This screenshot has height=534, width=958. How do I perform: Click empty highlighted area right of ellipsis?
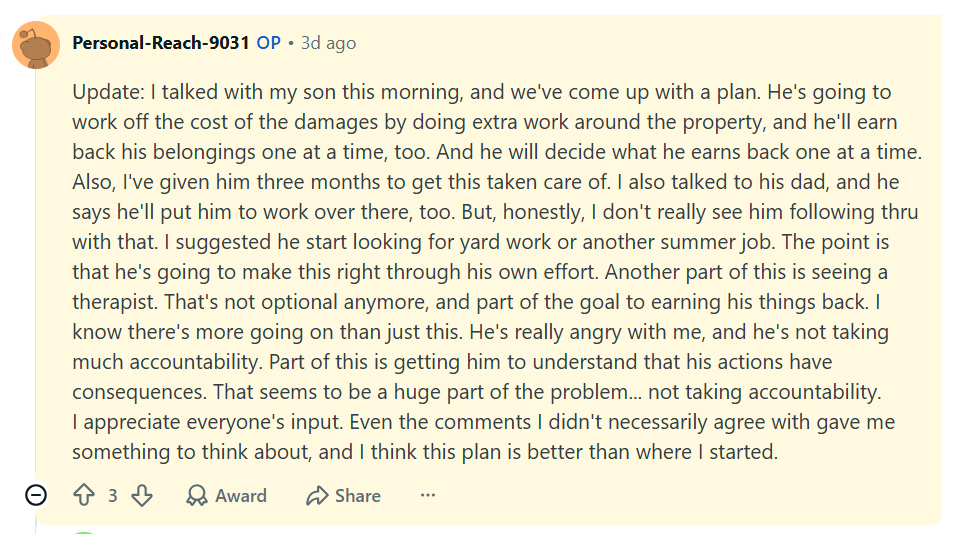coord(672,496)
